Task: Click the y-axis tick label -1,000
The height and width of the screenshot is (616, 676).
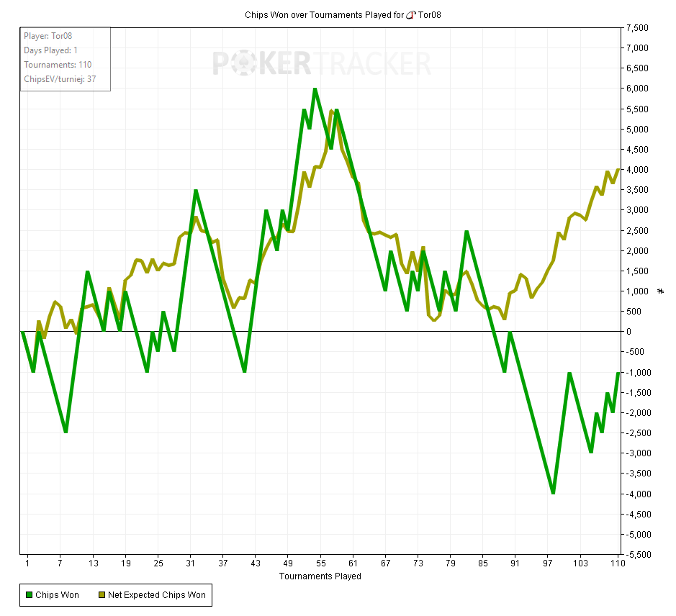Action: click(639, 373)
